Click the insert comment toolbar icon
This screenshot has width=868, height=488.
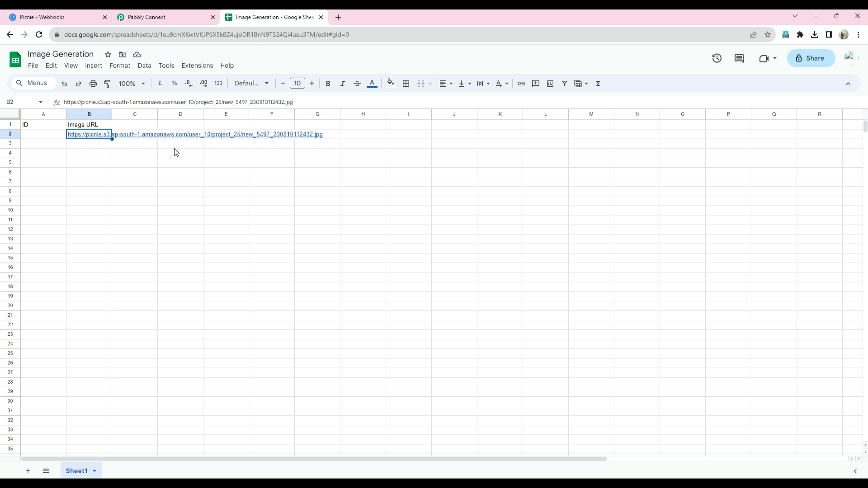pyautogui.click(x=536, y=84)
